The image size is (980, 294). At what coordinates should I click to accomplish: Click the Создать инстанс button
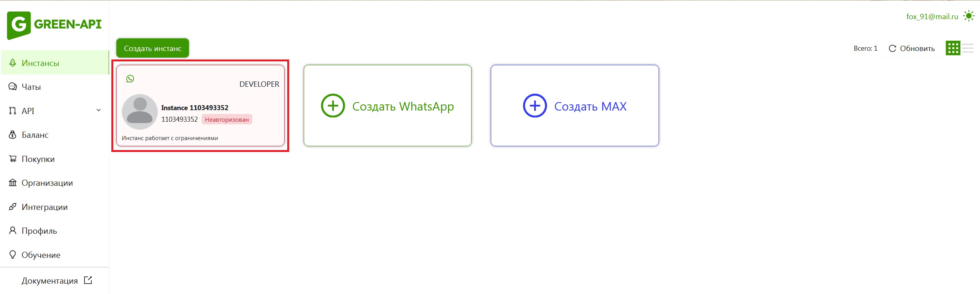coord(152,48)
